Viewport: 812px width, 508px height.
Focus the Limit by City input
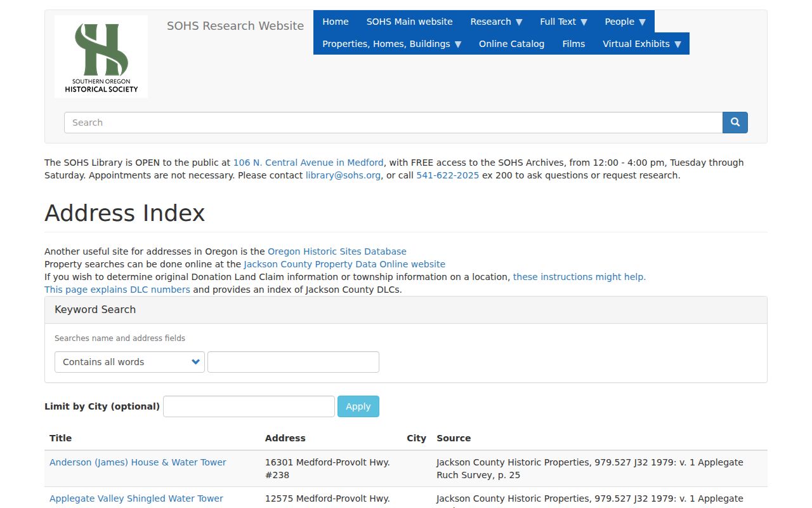click(249, 406)
